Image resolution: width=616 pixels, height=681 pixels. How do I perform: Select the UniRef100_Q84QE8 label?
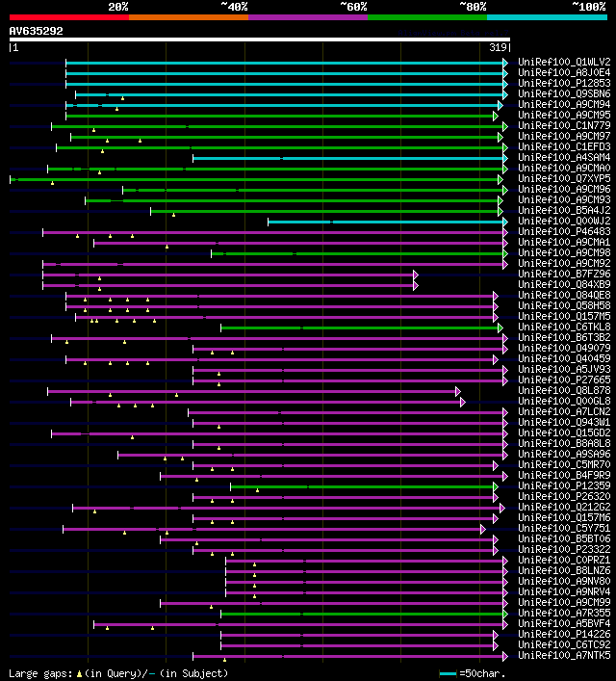tap(564, 296)
